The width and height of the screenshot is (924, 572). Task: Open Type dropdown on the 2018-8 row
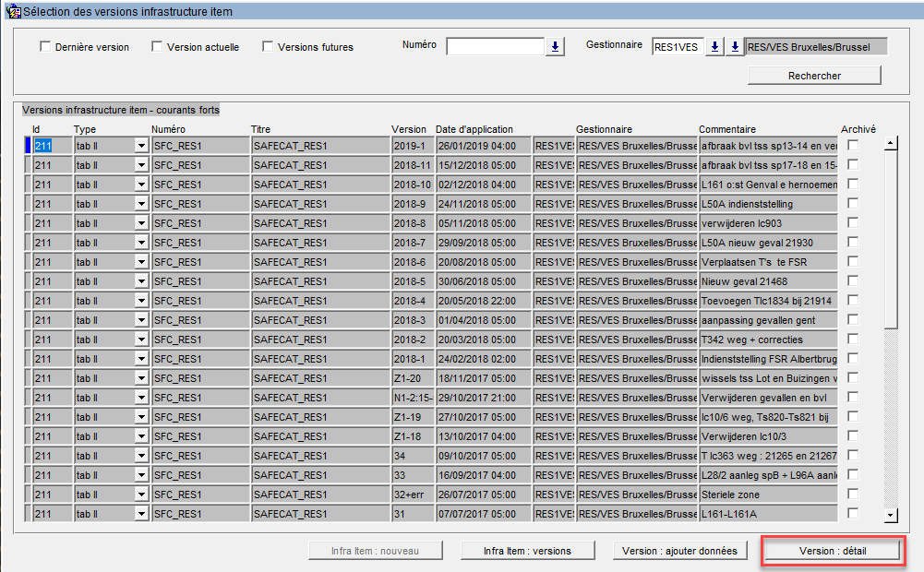[x=141, y=224]
